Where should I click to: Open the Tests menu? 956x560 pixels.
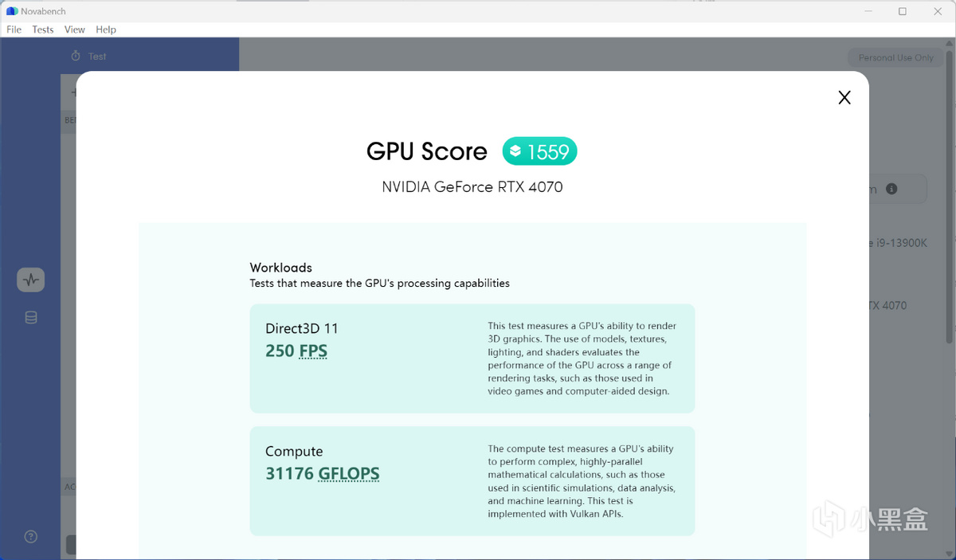tap(43, 29)
